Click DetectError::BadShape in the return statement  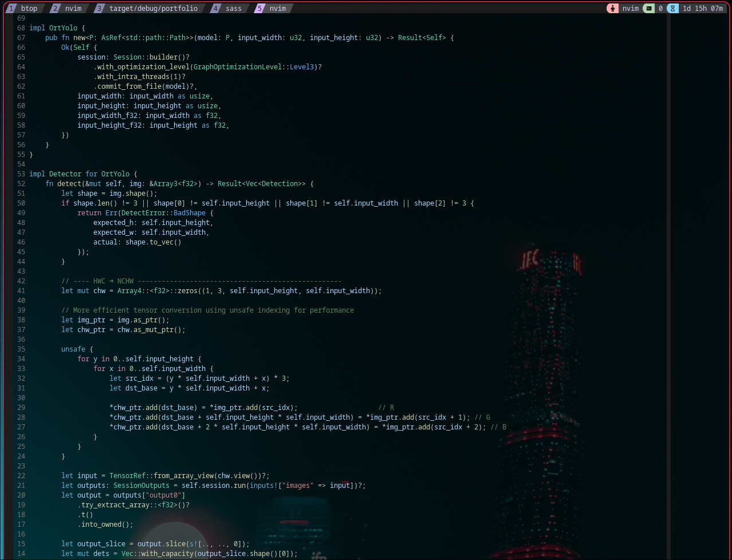163,213
